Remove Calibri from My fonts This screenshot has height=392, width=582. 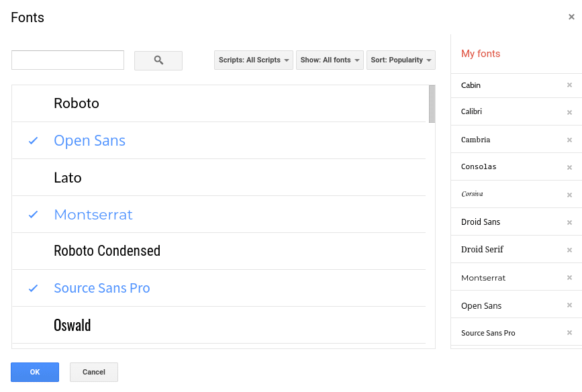pyautogui.click(x=569, y=113)
